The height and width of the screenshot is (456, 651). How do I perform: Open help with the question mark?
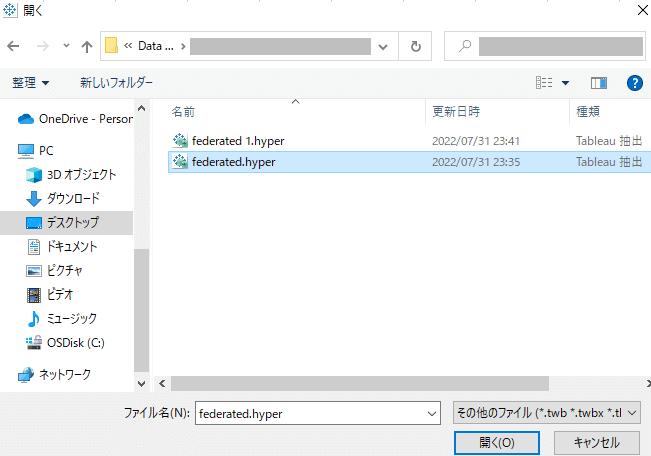pos(634,83)
